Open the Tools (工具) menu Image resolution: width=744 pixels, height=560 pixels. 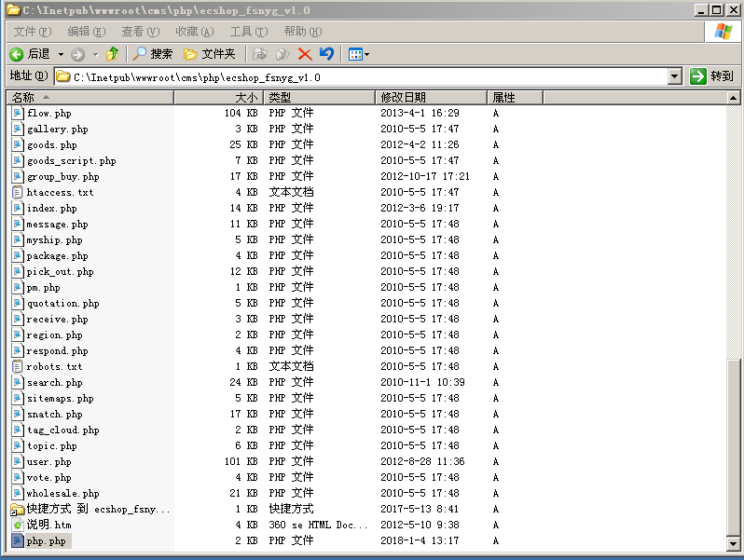click(x=249, y=32)
